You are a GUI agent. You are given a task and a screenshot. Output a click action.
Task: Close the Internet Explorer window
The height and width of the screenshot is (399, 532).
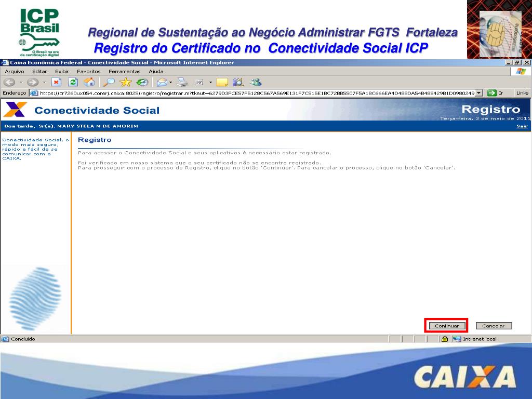pyautogui.click(x=527, y=62)
